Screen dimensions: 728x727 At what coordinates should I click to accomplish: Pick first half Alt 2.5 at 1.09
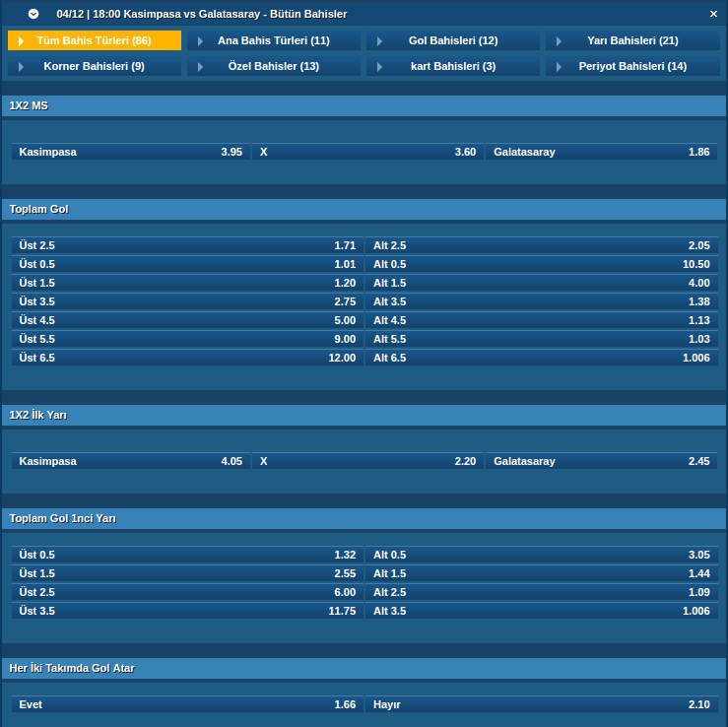pyautogui.click(x=542, y=592)
